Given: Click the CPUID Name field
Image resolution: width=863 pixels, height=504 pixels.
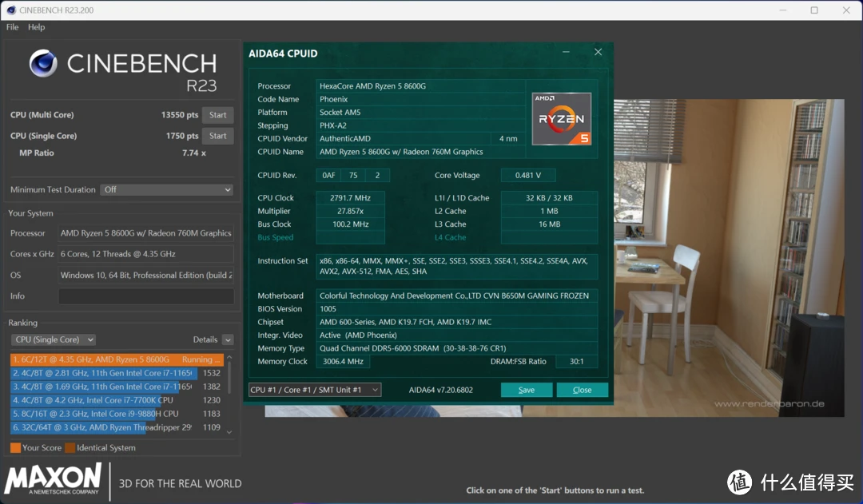Looking at the screenshot, I should pos(420,152).
